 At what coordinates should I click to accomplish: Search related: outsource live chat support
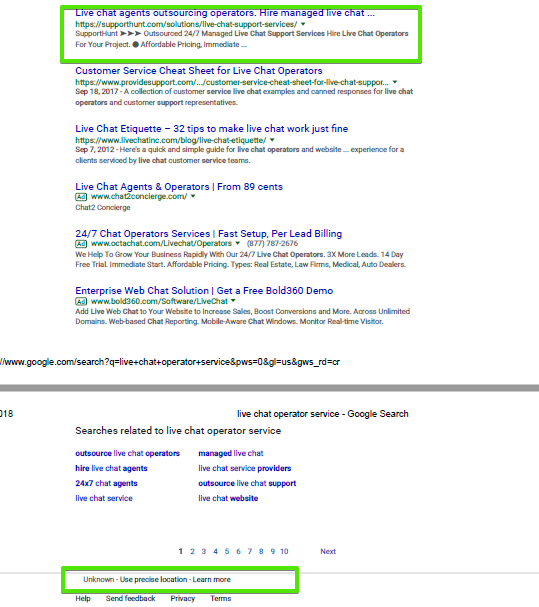[x=247, y=484]
